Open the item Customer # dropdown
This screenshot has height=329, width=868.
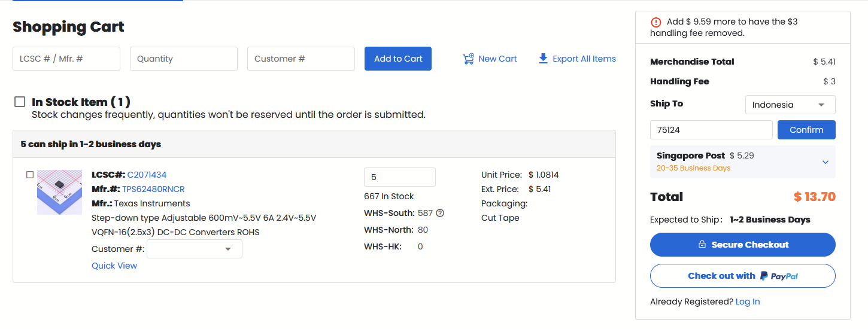195,249
